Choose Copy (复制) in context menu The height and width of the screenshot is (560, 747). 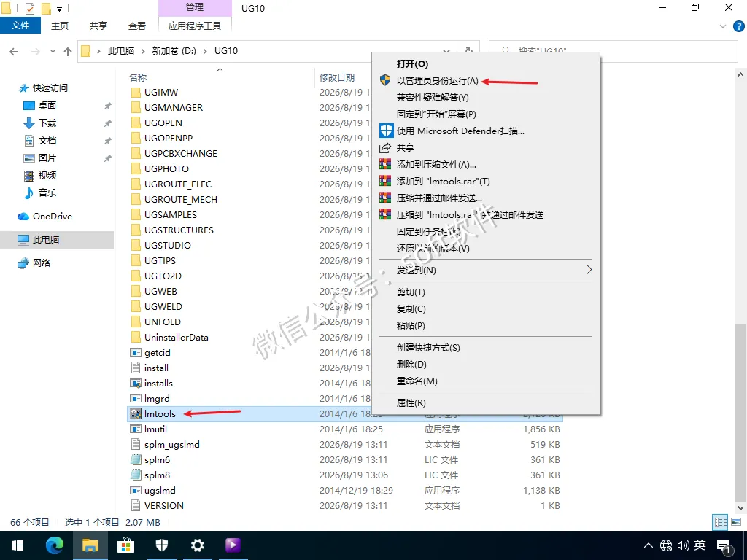click(411, 308)
